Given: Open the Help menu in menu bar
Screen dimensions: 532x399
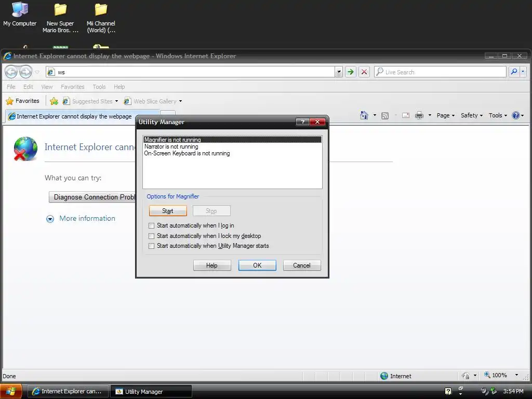Looking at the screenshot, I should [x=119, y=87].
